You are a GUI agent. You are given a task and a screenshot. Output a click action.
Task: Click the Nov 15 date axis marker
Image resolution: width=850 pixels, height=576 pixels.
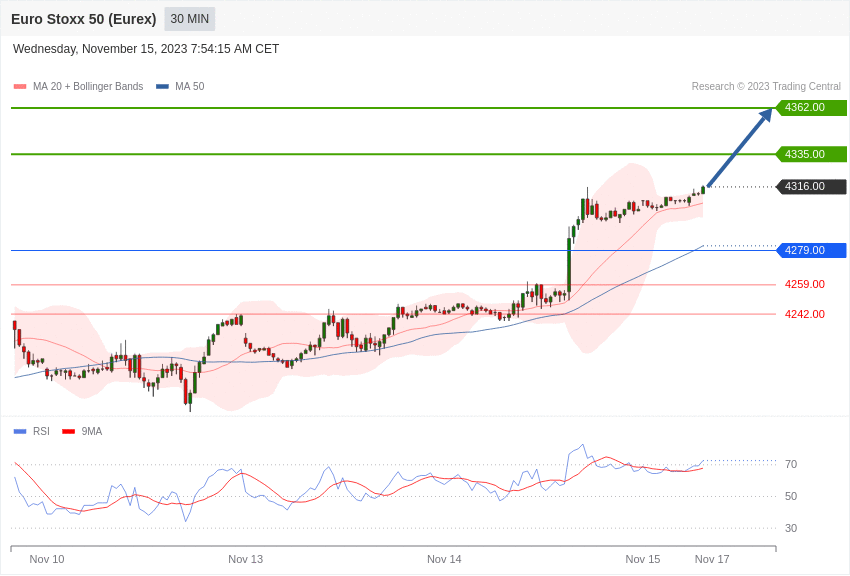coord(643,559)
